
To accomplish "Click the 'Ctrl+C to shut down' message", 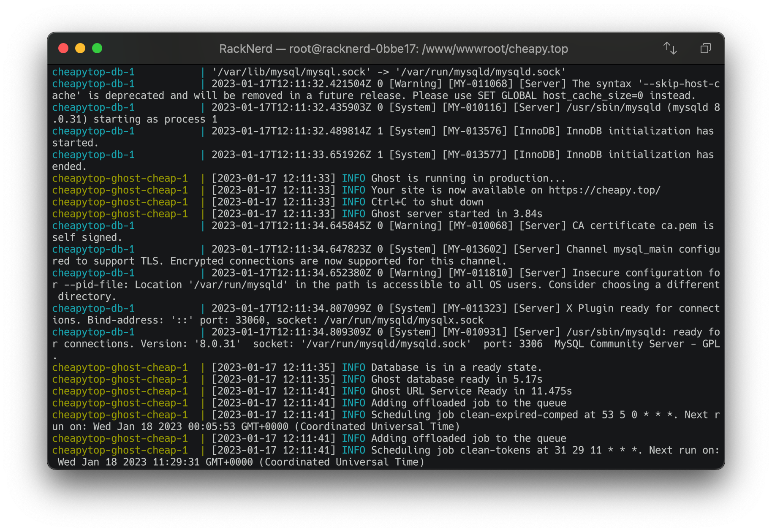I will click(427, 202).
